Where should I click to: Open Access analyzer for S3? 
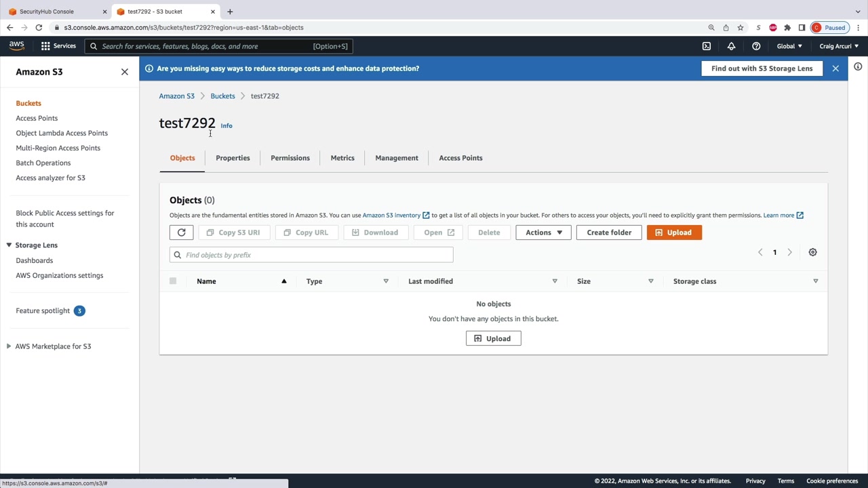pos(50,178)
